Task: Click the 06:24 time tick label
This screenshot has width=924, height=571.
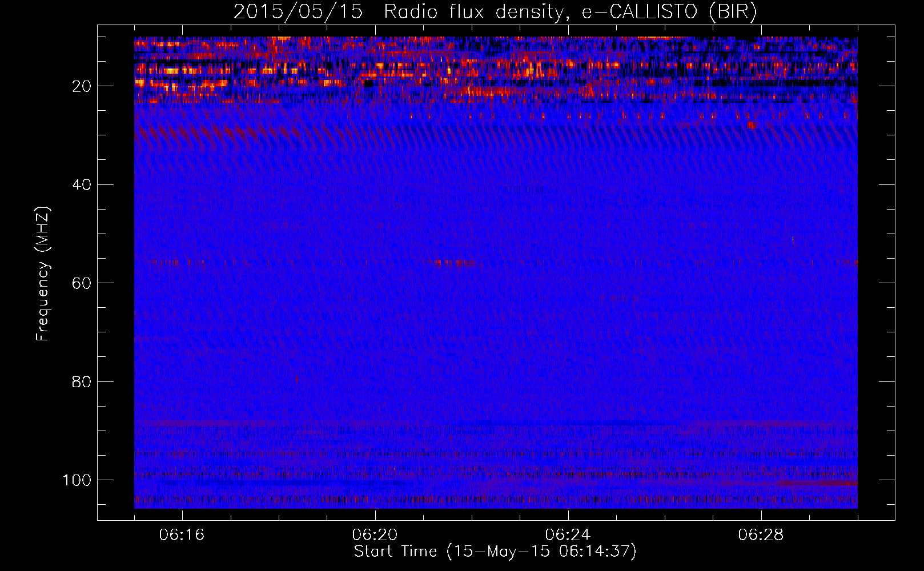Action: click(568, 535)
